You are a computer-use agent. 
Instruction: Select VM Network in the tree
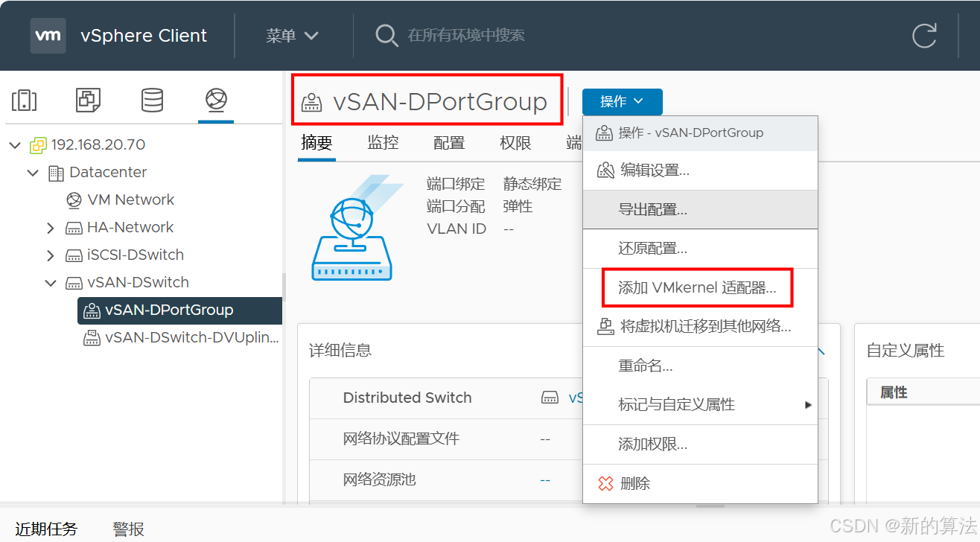click(130, 200)
